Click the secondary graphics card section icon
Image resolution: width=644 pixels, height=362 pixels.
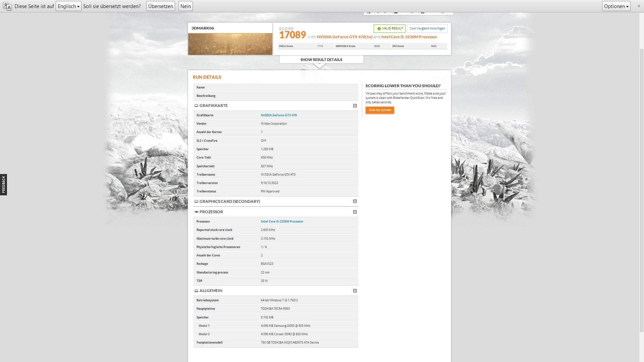point(196,201)
